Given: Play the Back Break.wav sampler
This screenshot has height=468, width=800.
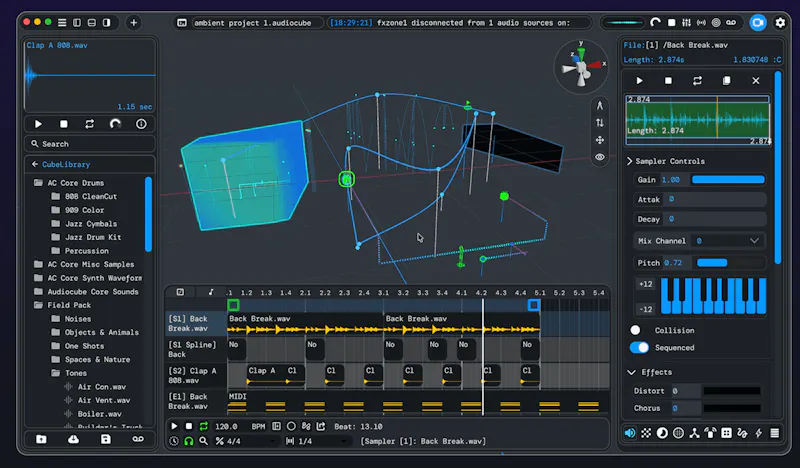Looking at the screenshot, I should point(639,81).
